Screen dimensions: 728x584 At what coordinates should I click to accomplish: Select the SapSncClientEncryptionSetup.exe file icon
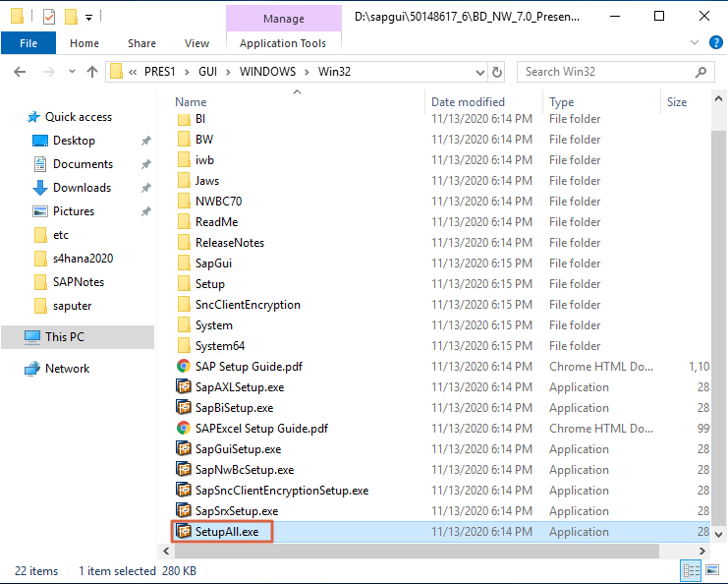coord(184,490)
